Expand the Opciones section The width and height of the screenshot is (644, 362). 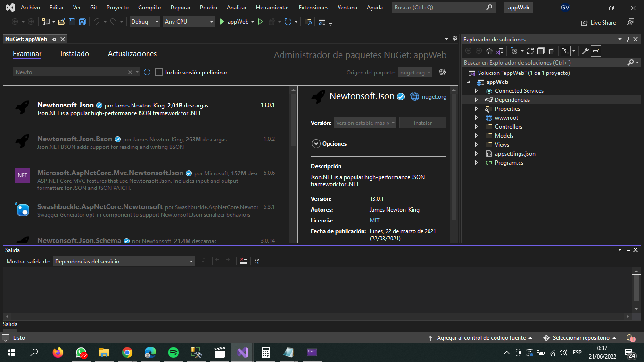(316, 144)
